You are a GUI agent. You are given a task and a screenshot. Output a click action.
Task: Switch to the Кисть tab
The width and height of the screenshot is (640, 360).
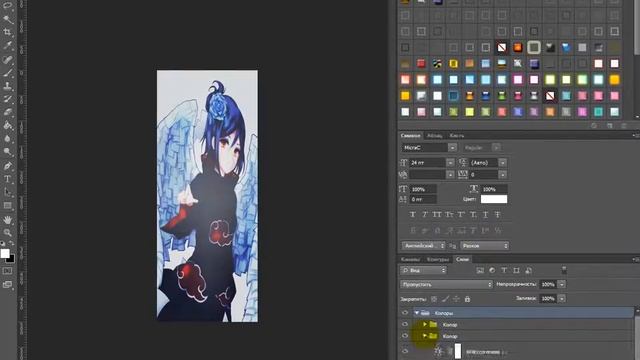(x=457, y=136)
